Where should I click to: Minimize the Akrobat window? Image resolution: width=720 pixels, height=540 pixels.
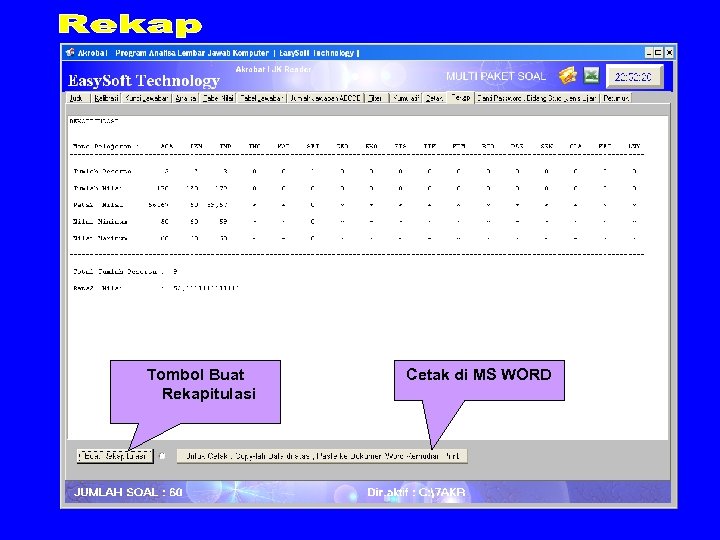point(649,53)
